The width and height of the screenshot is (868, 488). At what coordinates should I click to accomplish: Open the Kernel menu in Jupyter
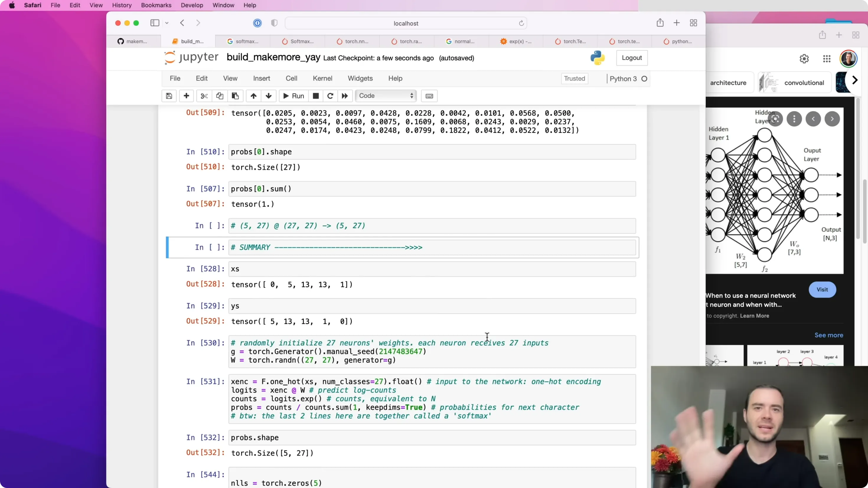(322, 78)
